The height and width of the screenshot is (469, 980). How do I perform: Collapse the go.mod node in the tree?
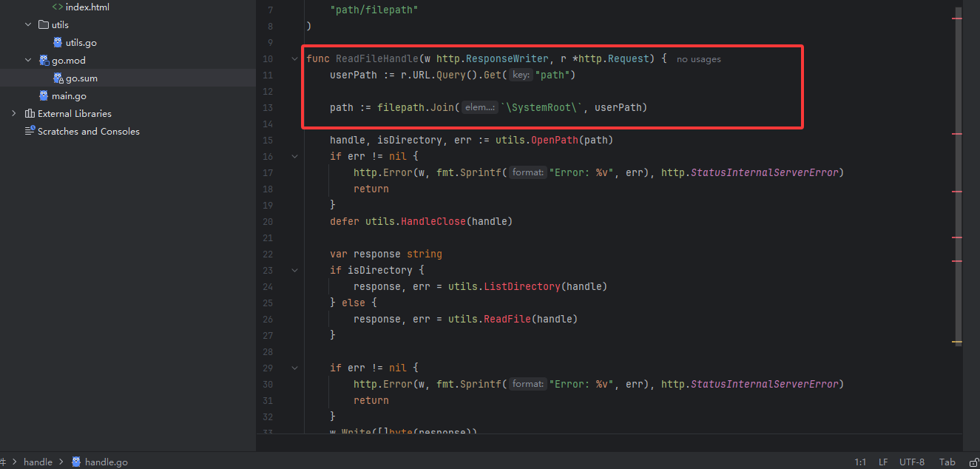pyautogui.click(x=28, y=60)
